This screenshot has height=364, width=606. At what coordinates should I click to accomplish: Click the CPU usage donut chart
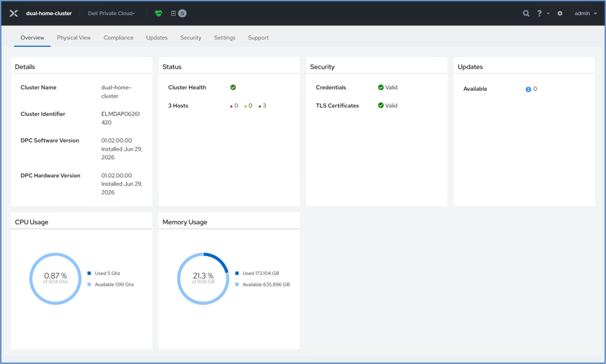click(x=56, y=279)
